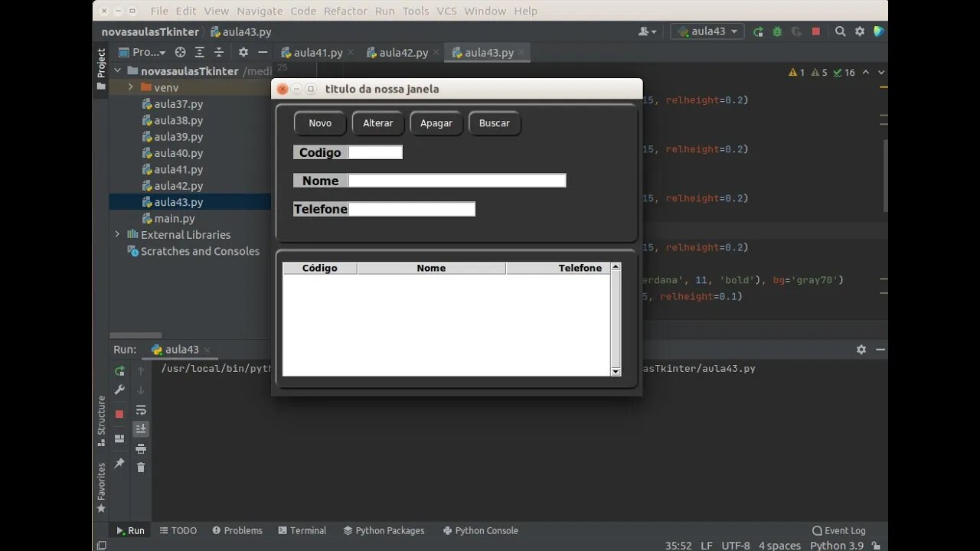Open Project panel options gear
The height and width of the screenshot is (551, 980).
click(243, 52)
